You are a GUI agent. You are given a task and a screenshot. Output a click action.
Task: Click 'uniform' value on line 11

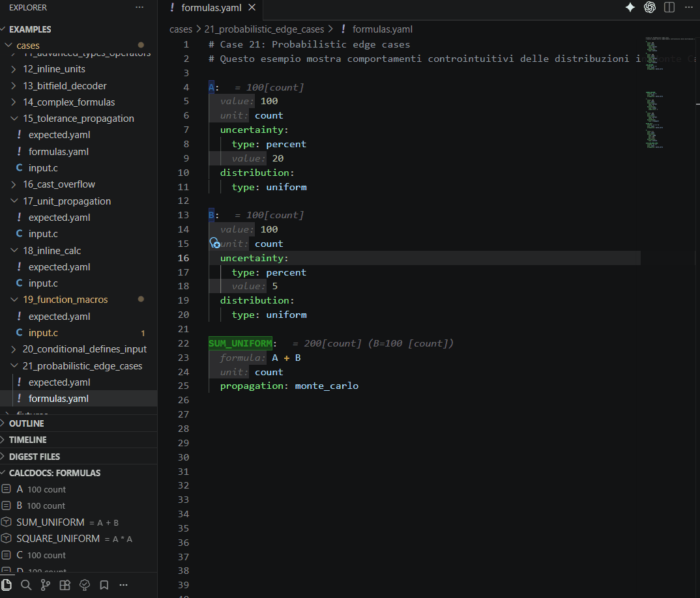coord(286,187)
